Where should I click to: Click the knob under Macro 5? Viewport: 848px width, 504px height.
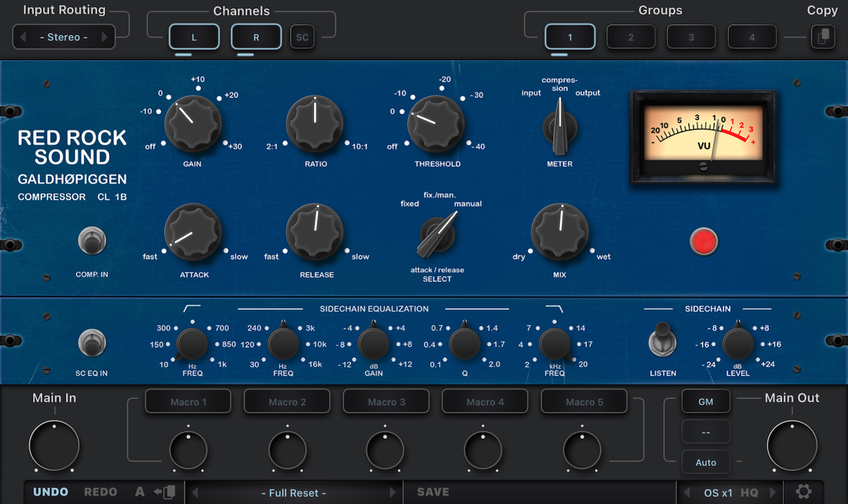(x=582, y=451)
